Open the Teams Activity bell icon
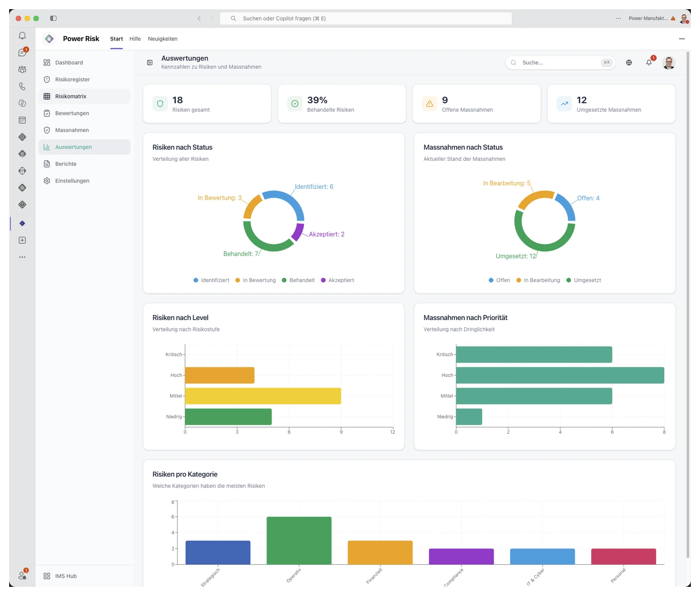This screenshot has width=700, height=596. point(22,36)
